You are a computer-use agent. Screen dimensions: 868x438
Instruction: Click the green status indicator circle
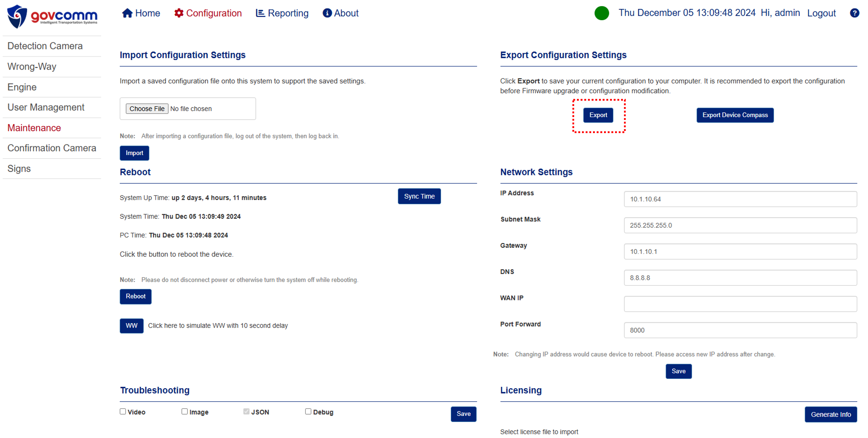601,13
